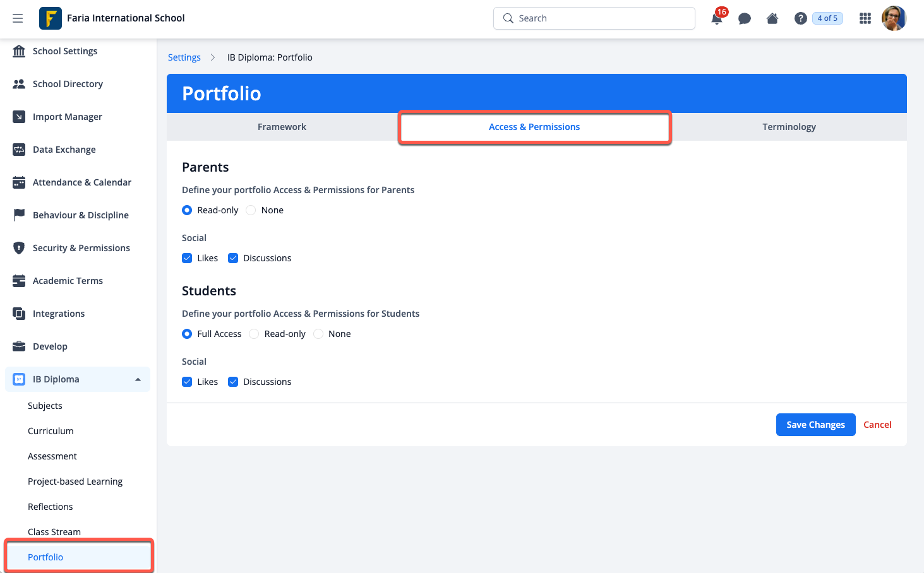Screen dimensions: 924x573
Task: Focus the Search input field
Action: click(x=594, y=18)
